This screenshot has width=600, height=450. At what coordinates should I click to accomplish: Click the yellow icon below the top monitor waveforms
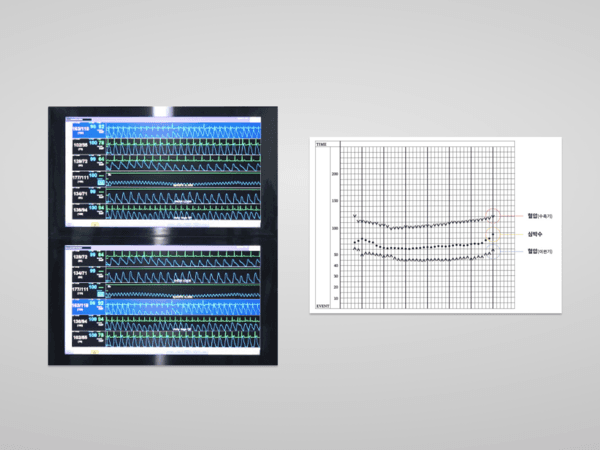tap(94, 225)
